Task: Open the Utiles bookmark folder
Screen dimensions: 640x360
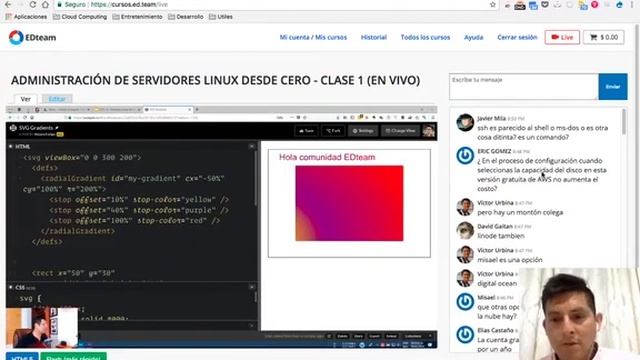Action: pos(221,17)
